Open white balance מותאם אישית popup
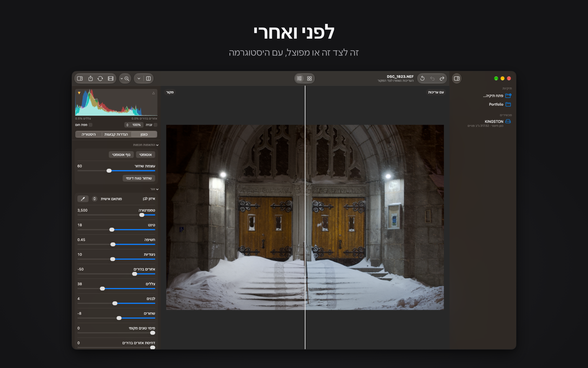This screenshot has width=588, height=368. tap(107, 199)
